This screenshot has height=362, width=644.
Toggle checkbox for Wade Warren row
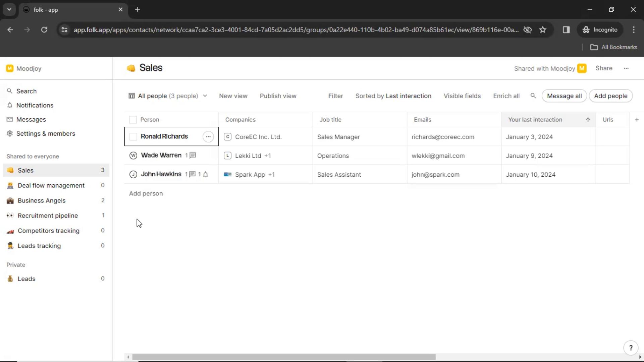[133, 155]
